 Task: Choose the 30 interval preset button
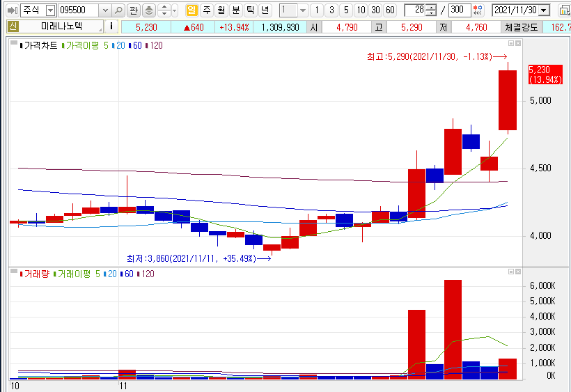(x=375, y=10)
